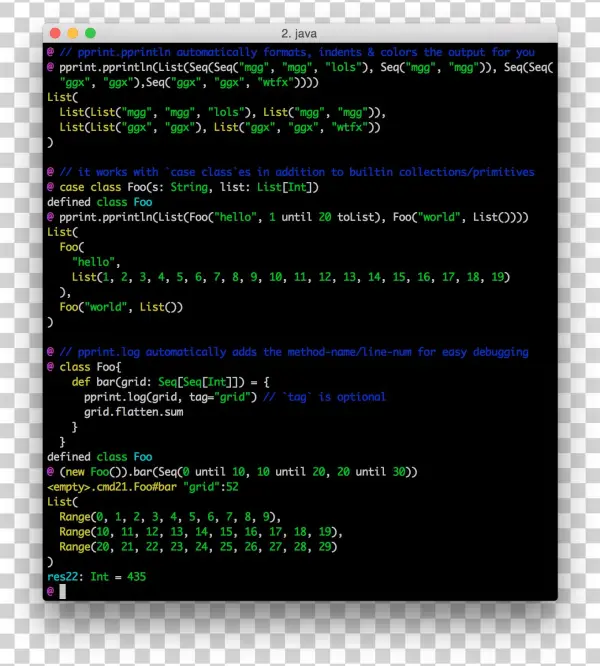Click the first comment about pprint.pprintln

(x=296, y=52)
